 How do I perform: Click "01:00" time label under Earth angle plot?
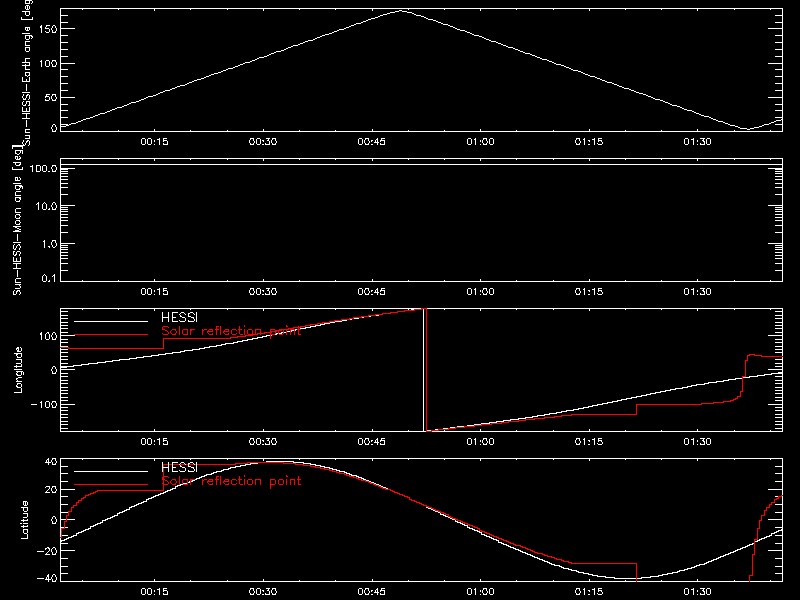(x=480, y=142)
